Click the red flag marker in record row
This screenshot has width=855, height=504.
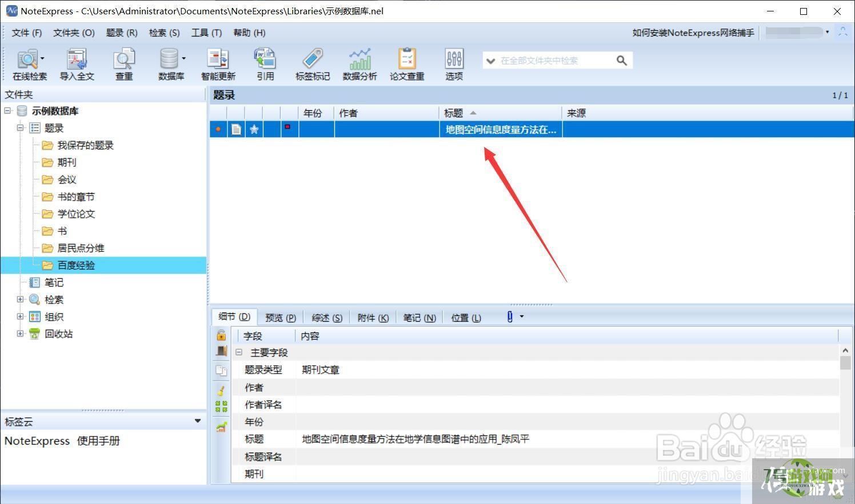[x=287, y=127]
